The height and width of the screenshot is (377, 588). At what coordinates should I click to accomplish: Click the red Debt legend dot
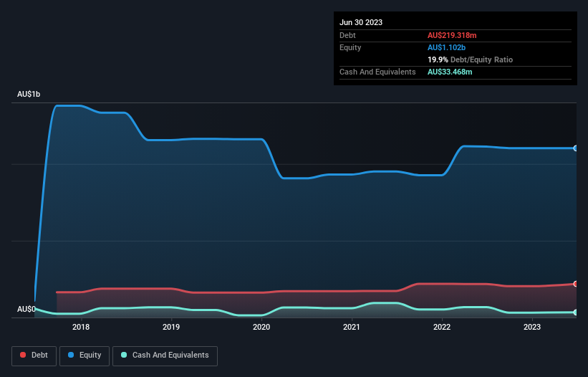click(x=23, y=355)
